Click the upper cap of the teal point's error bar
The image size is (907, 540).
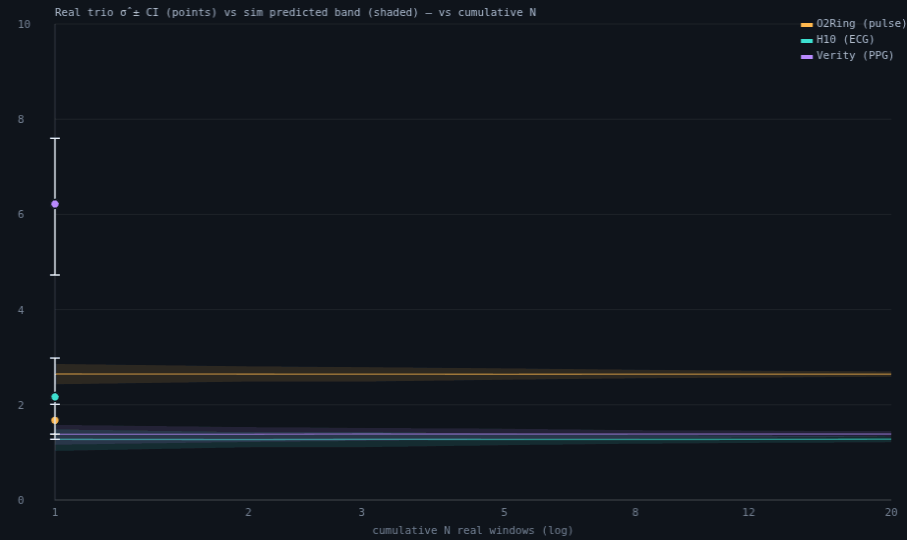point(55,358)
